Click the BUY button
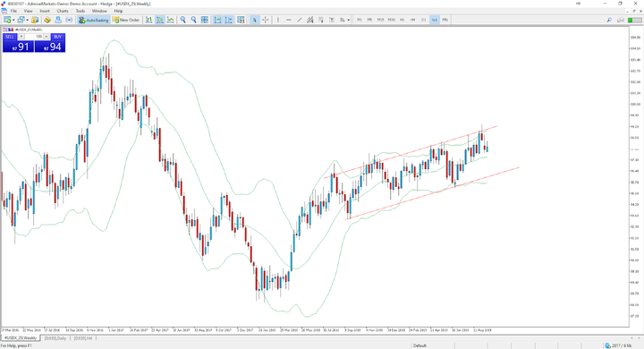The width and height of the screenshot is (644, 349). [57, 37]
